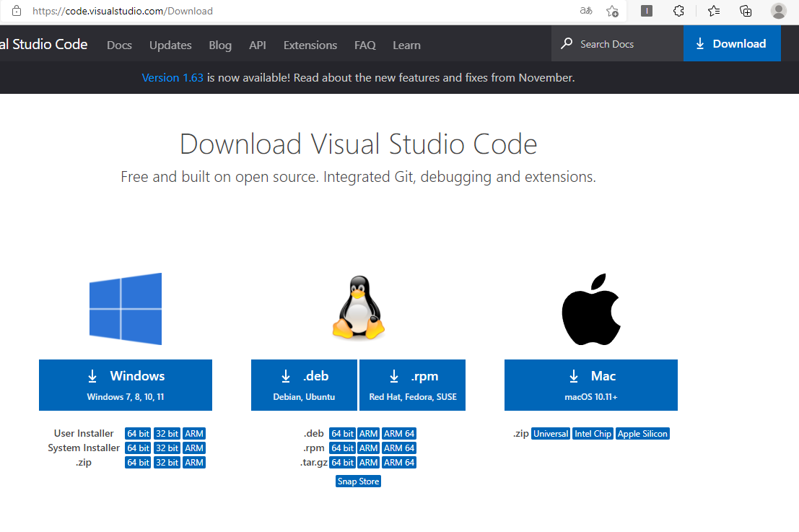Click the Windows logo image

point(126,309)
